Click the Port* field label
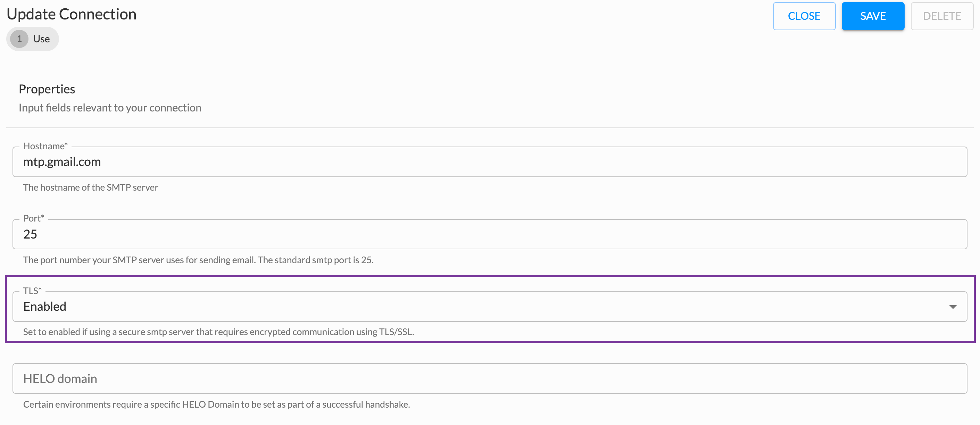The width and height of the screenshot is (980, 425). coord(33,218)
